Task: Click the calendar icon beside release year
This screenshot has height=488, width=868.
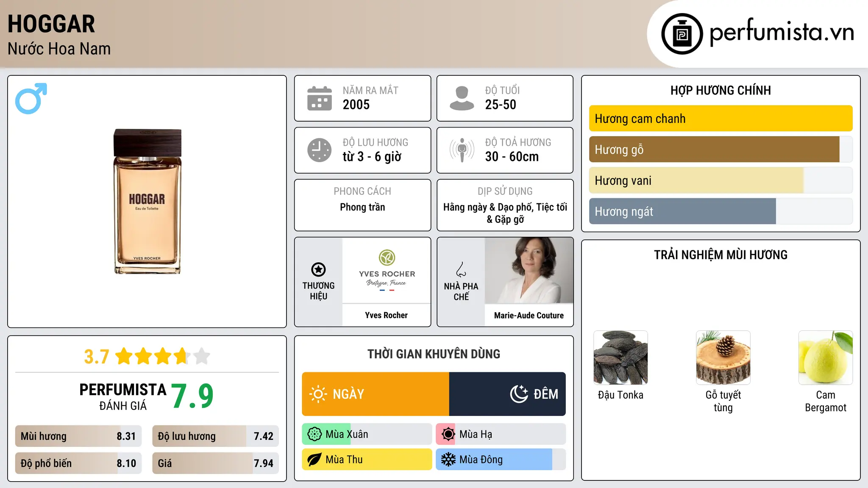Action: 320,98
